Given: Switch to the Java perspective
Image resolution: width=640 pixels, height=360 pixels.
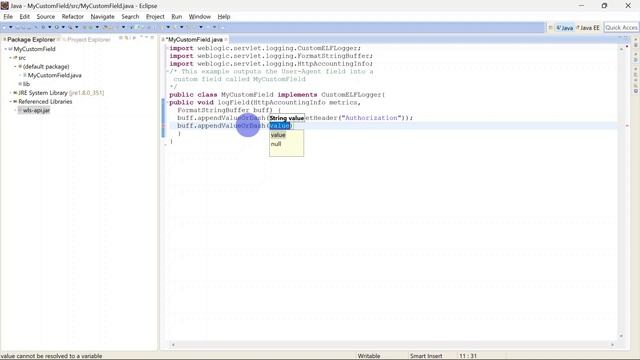Looking at the screenshot, I should pyautogui.click(x=564, y=28).
